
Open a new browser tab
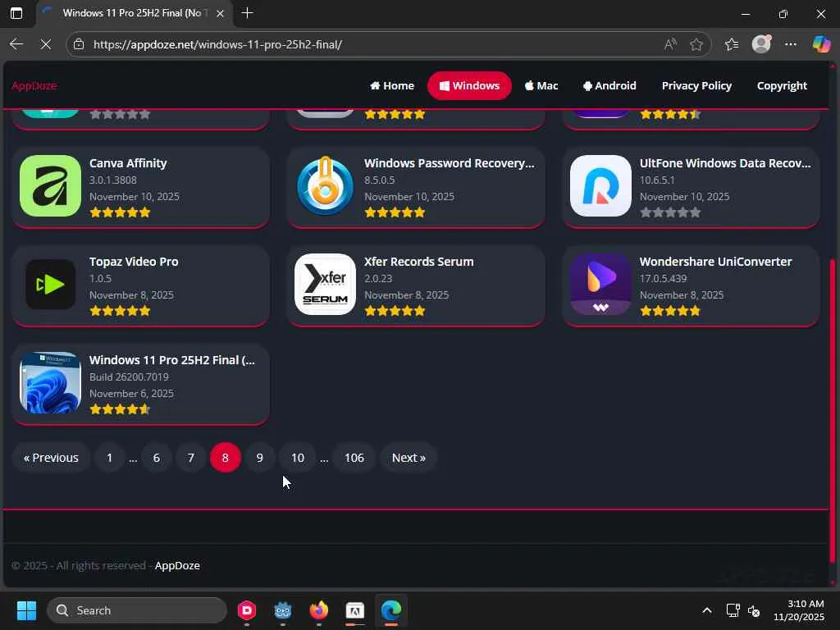[x=248, y=13]
